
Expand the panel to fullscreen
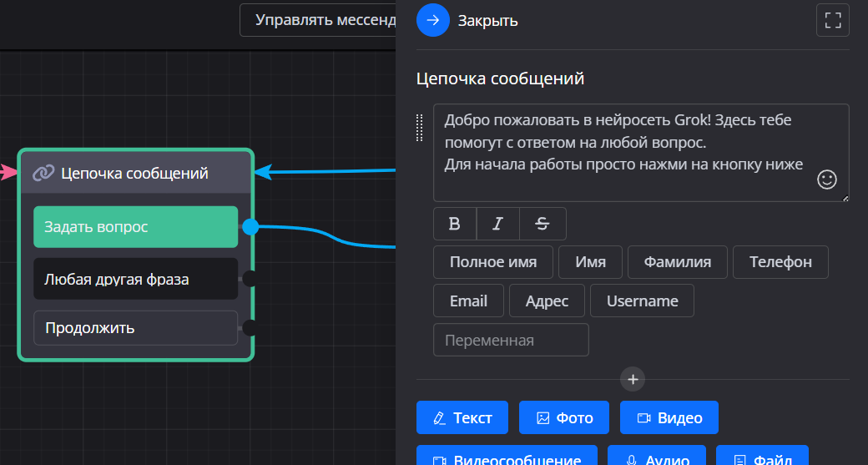832,20
